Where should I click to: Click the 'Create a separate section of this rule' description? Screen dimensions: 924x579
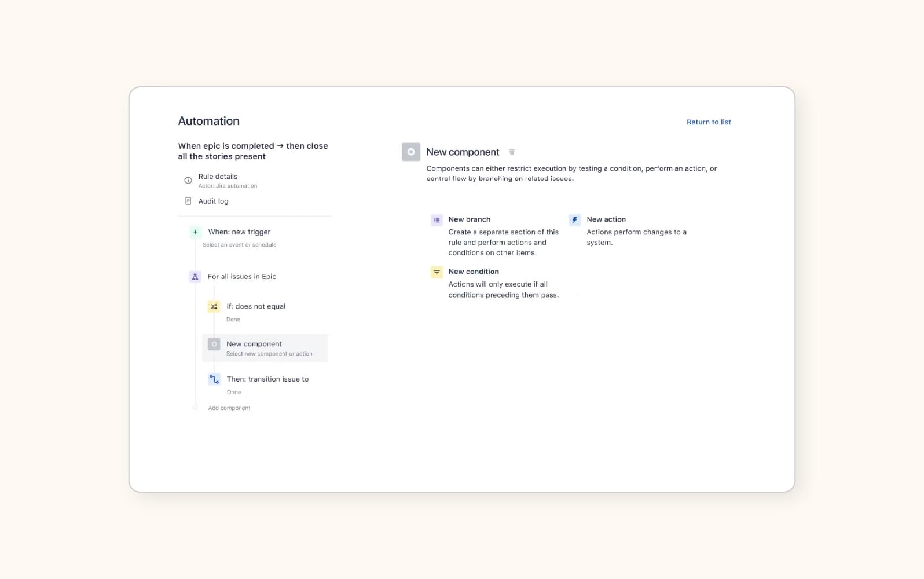click(504, 243)
